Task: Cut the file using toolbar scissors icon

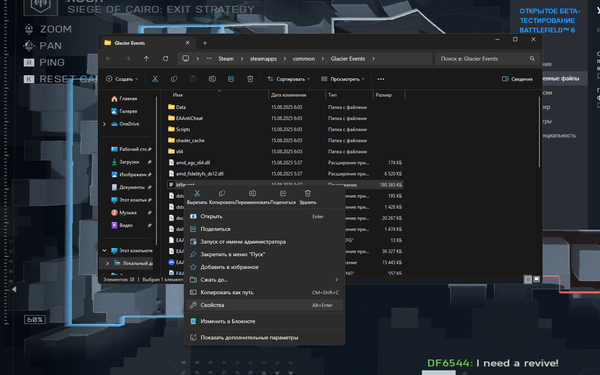Action: point(155,79)
